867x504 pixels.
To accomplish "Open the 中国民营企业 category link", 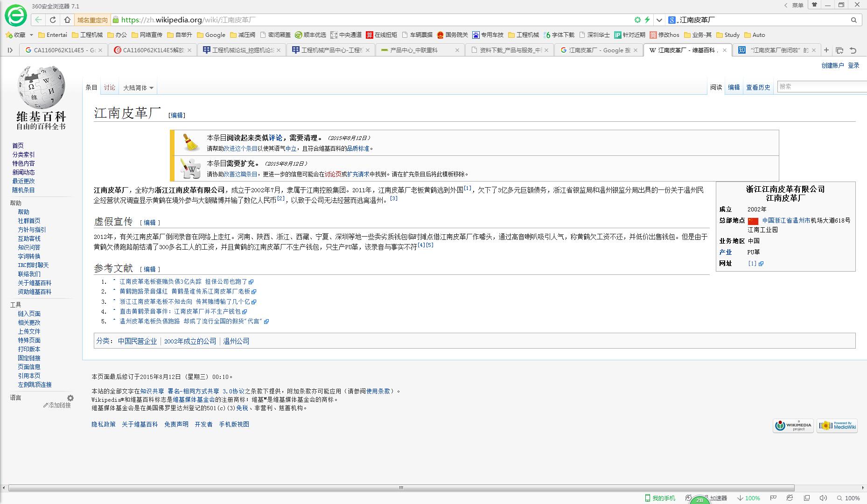I will (x=137, y=341).
